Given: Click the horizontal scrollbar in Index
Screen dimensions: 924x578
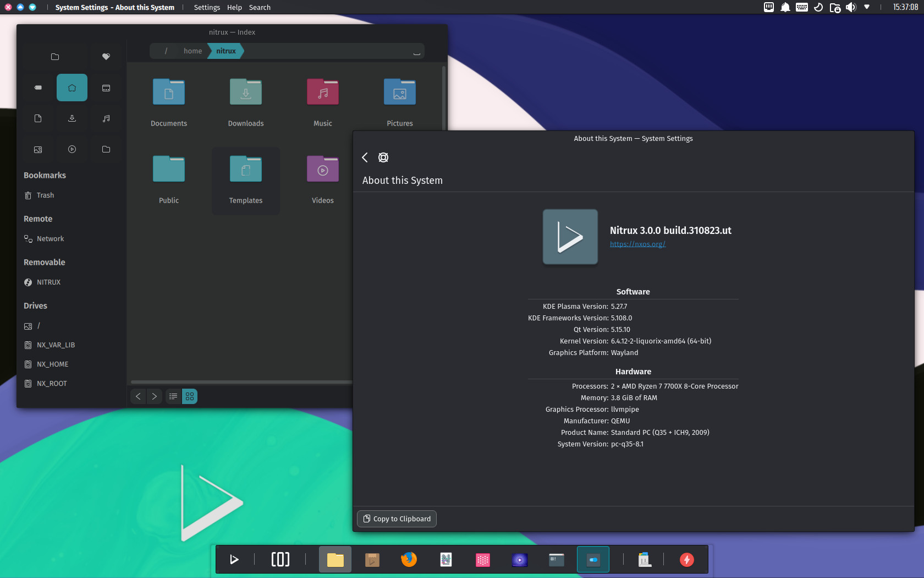Looking at the screenshot, I should click(x=241, y=381).
